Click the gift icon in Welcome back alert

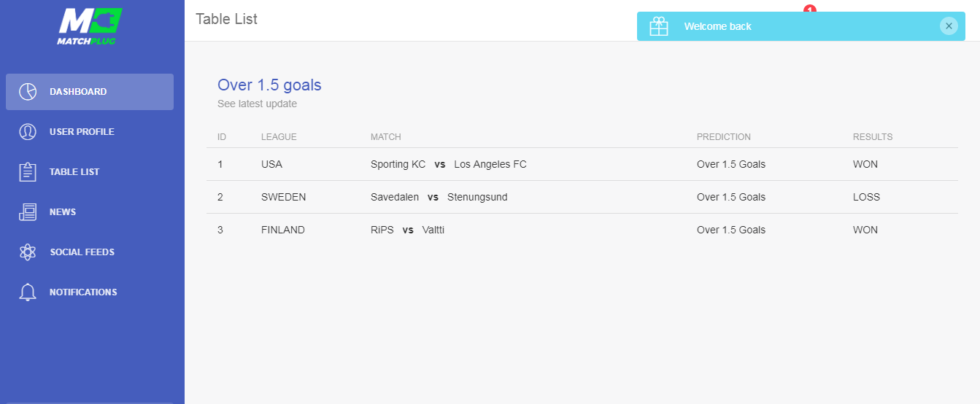(659, 26)
